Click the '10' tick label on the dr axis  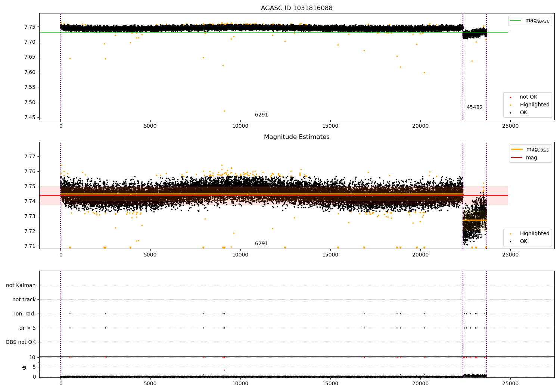[32, 358]
